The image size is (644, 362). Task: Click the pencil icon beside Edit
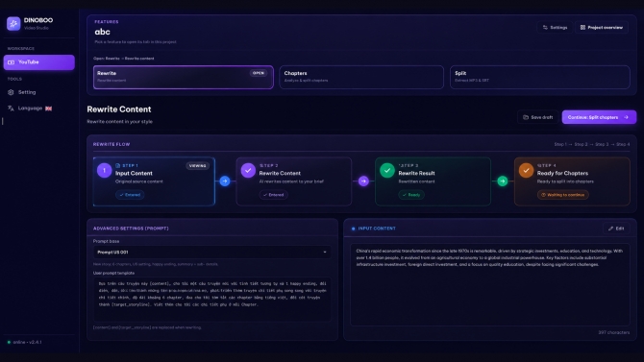coord(610,229)
